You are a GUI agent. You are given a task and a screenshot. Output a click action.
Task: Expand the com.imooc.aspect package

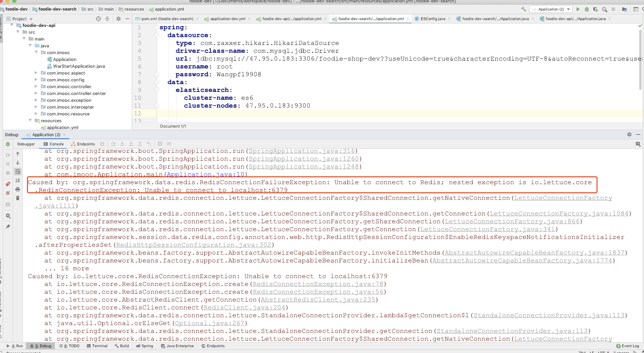point(36,73)
